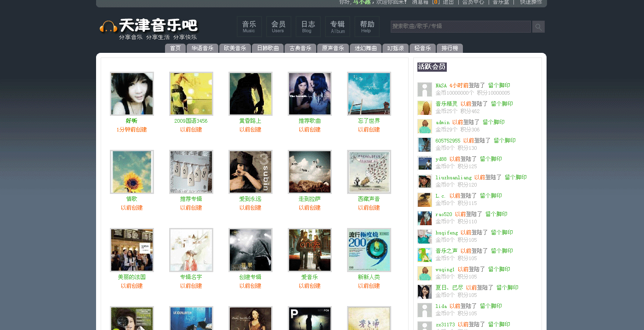Image resolution: width=644 pixels, height=330 pixels.
Task: Open the 帮助 Help page
Action: click(367, 27)
